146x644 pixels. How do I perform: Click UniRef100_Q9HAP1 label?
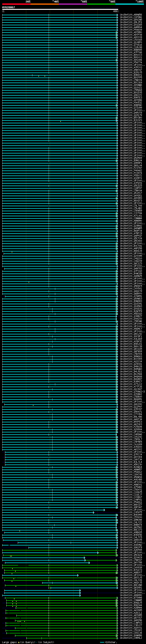(x=131, y=163)
